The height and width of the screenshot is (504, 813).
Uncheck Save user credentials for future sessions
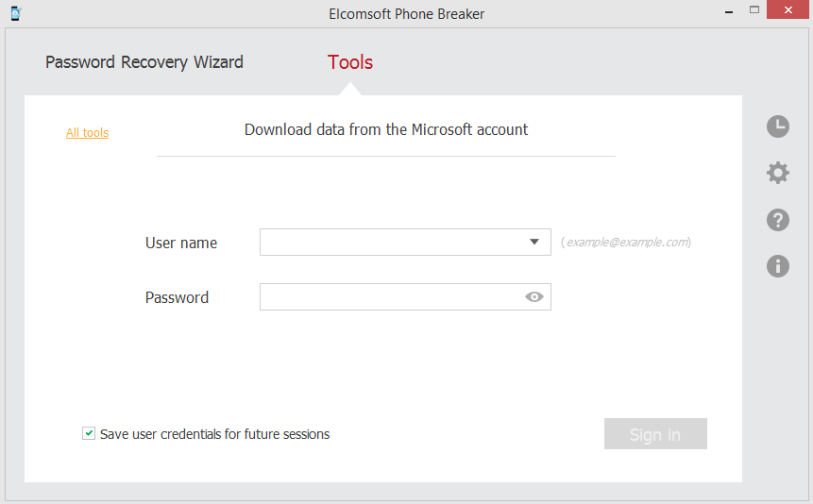coord(89,433)
